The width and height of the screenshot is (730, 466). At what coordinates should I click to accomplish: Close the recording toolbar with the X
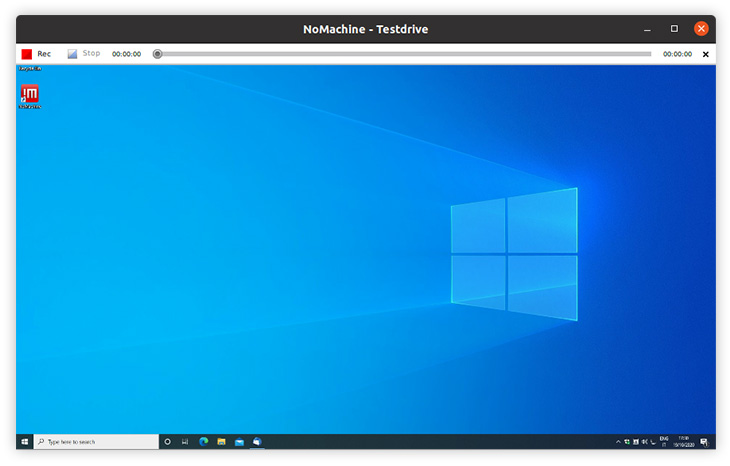pyautogui.click(x=705, y=54)
